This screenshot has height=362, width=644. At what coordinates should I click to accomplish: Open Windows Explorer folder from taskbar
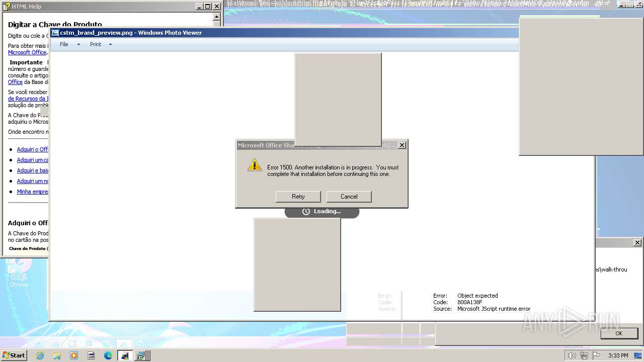[x=57, y=355]
